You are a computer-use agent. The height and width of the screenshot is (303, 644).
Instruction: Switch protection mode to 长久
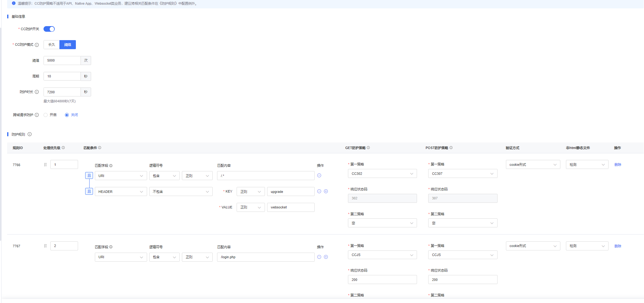(x=52, y=45)
